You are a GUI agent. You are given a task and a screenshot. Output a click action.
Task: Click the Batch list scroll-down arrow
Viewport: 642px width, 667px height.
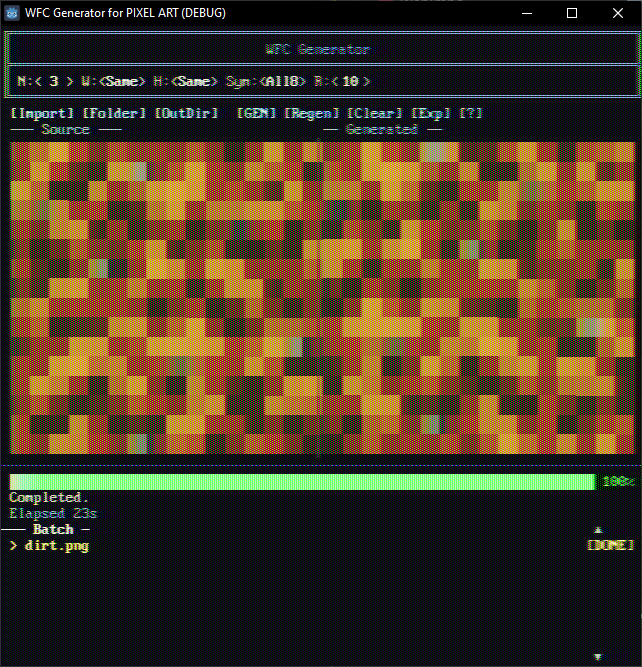coord(598,657)
